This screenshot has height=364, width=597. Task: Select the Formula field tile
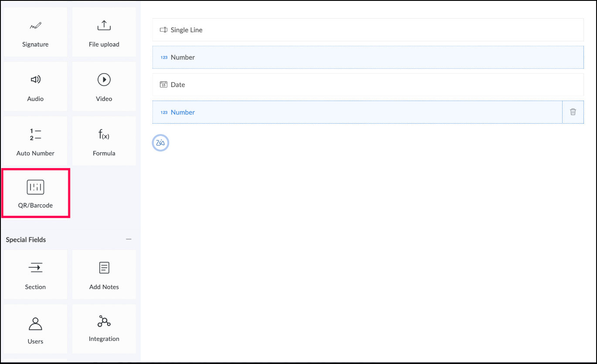tap(104, 141)
